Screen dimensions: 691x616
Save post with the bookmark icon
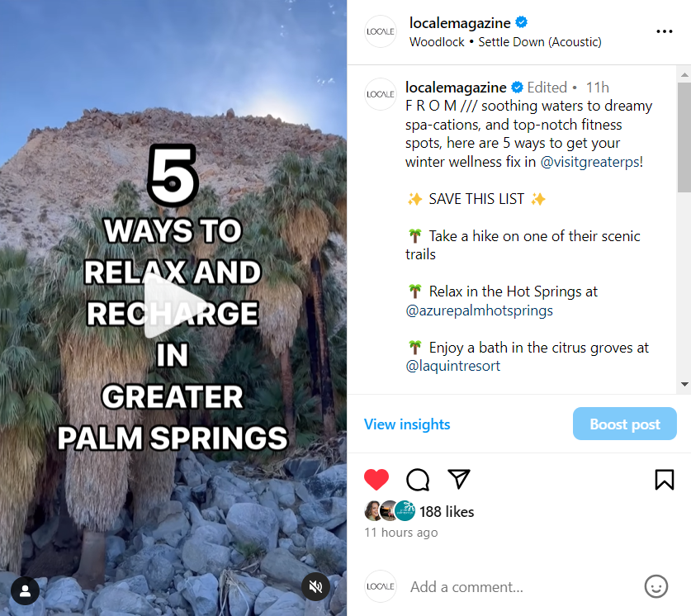(664, 480)
